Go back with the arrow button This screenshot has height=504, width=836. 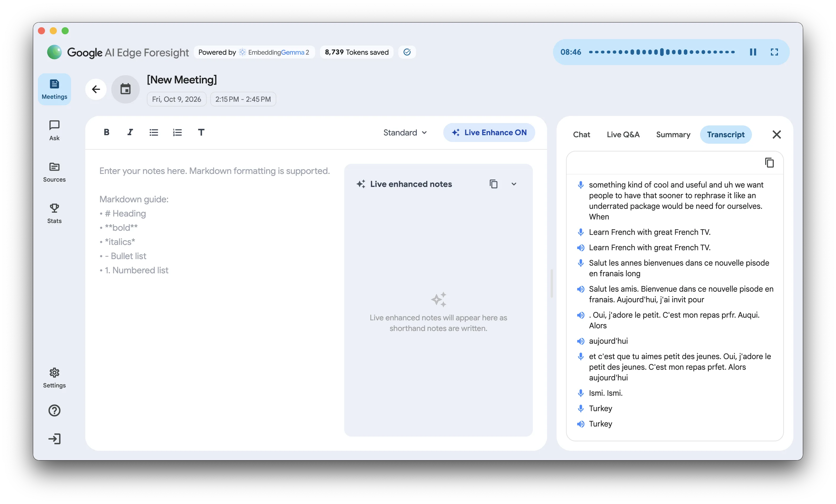pyautogui.click(x=96, y=89)
